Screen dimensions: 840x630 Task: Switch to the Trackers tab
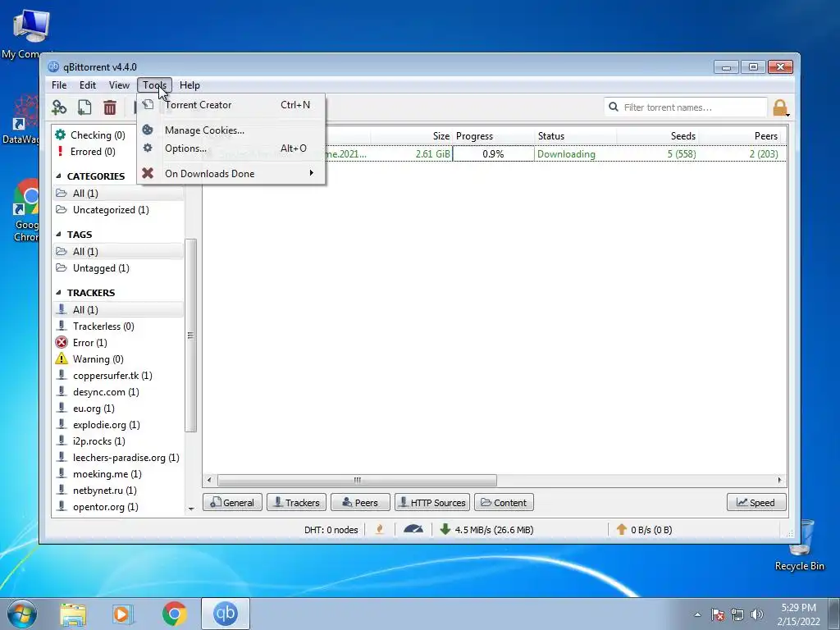(x=296, y=503)
